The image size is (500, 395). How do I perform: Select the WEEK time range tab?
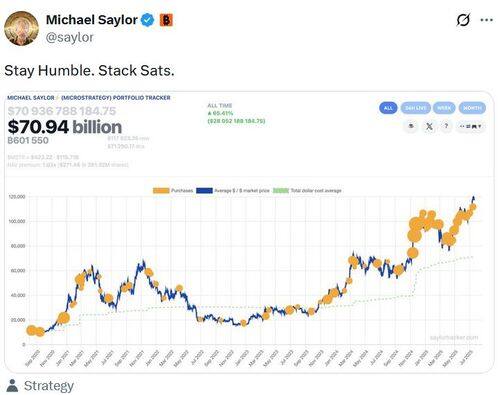point(444,108)
